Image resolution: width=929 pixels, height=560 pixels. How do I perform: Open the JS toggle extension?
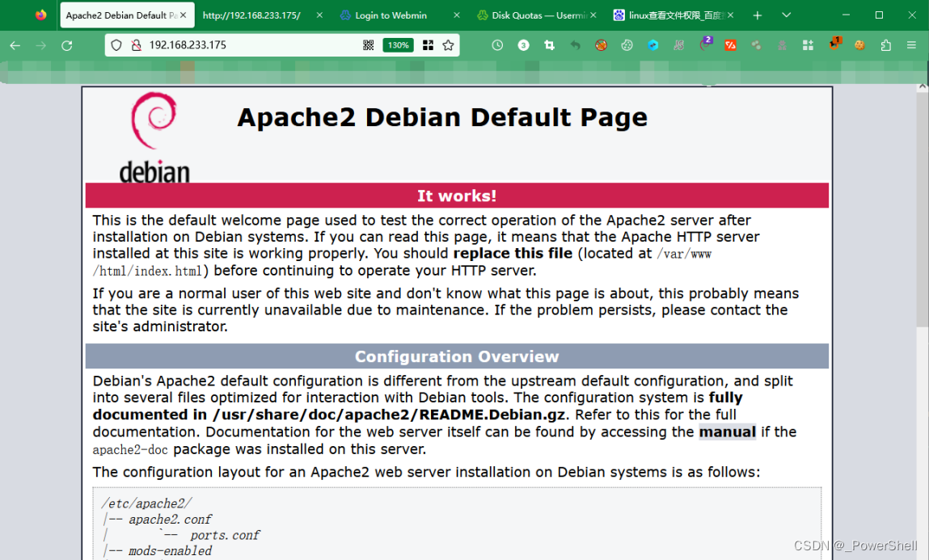click(679, 45)
